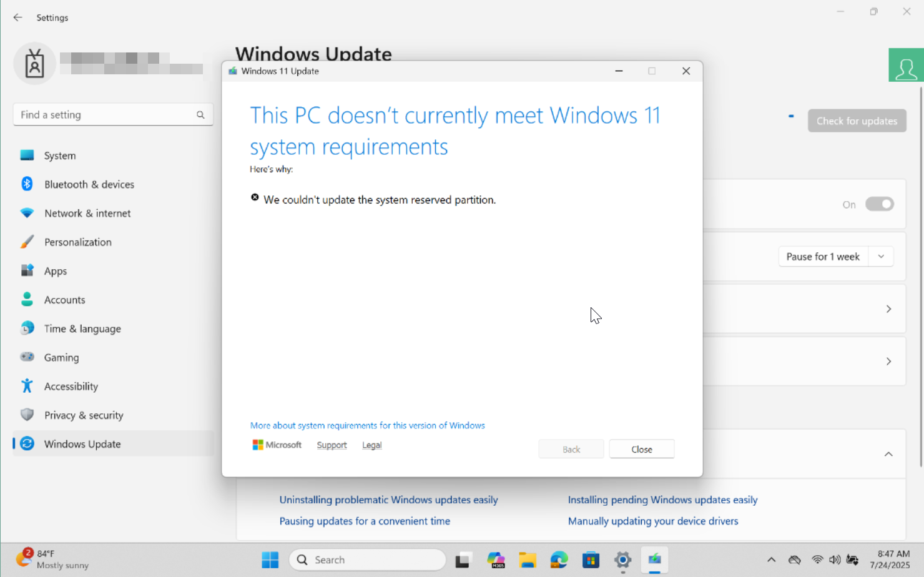Click the Support link in the dialog
The width and height of the screenshot is (924, 577).
[332, 445]
